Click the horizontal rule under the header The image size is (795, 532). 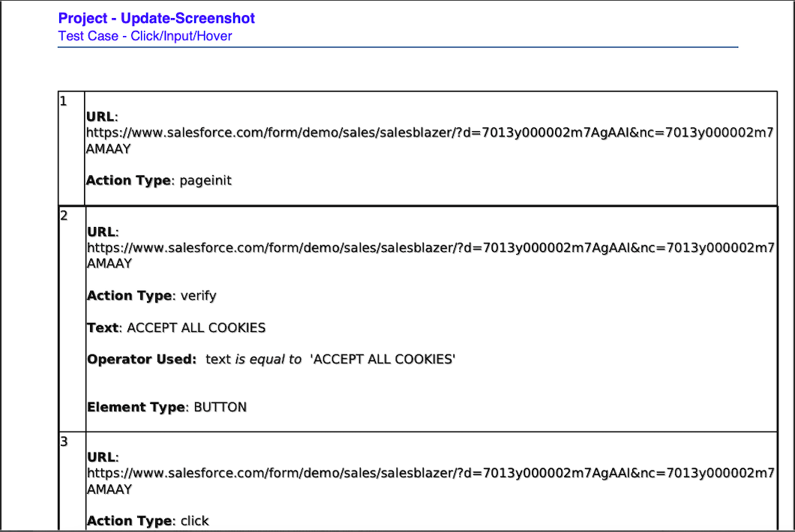point(398,47)
